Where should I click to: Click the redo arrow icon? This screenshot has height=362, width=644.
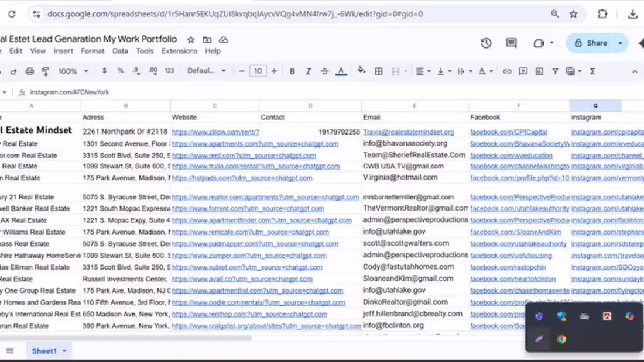pos(13,71)
